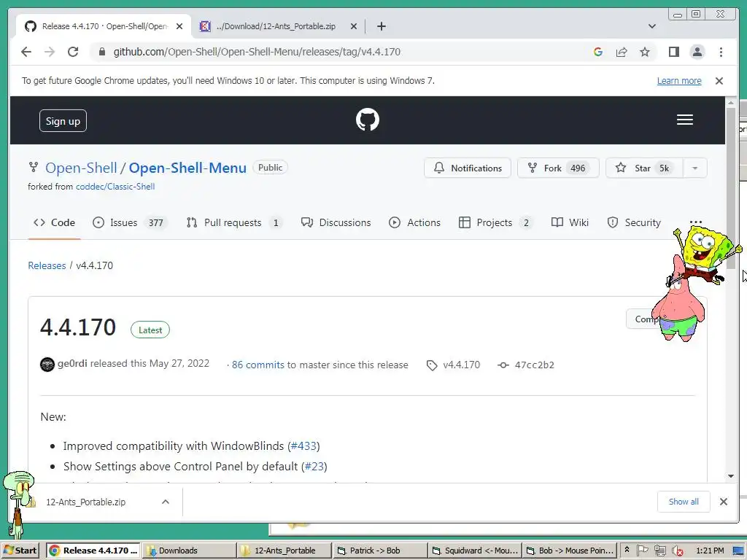Open issue #23 link

(314, 466)
